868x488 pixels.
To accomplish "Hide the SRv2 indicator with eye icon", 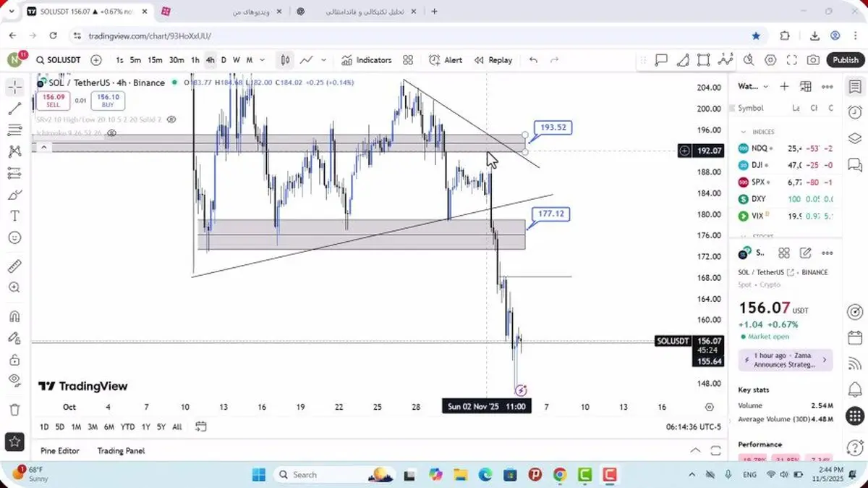I will pyautogui.click(x=171, y=119).
